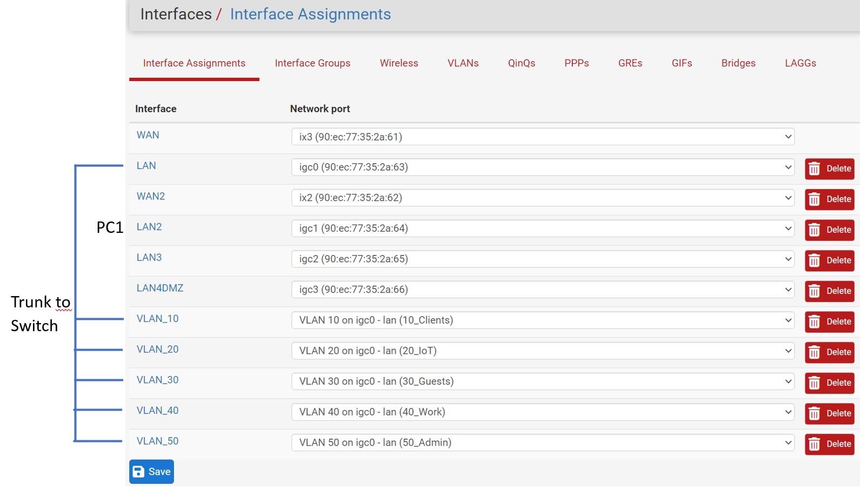868x503 pixels.
Task: Click the trash icon in VLAN_10 row
Action: [x=814, y=322]
